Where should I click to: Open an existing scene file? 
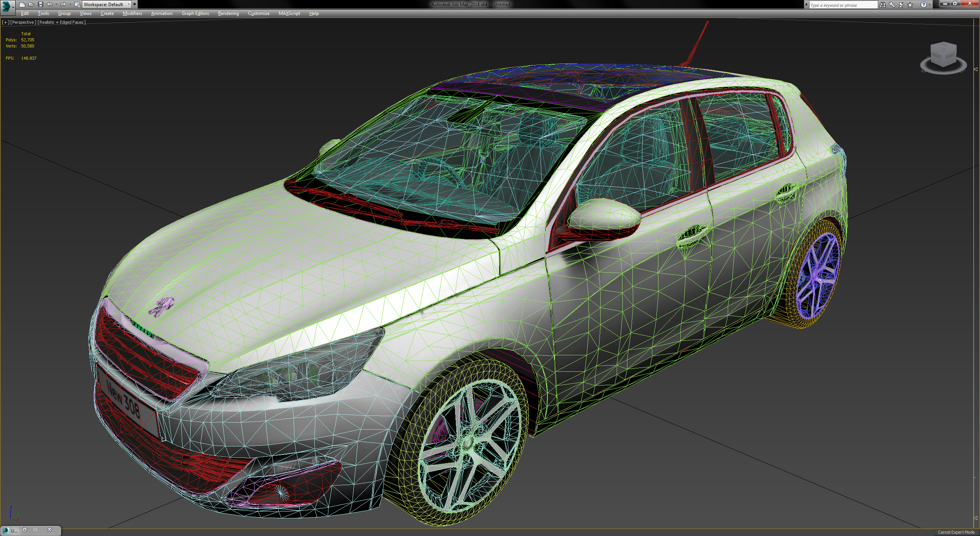pos(32,4)
